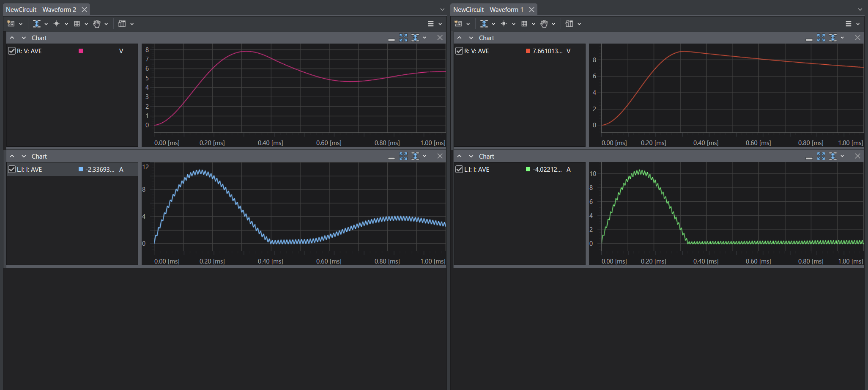The width and height of the screenshot is (868, 390).
Task: Uncheck L.I: I: AVE trace in Waveform 1
Action: click(459, 169)
